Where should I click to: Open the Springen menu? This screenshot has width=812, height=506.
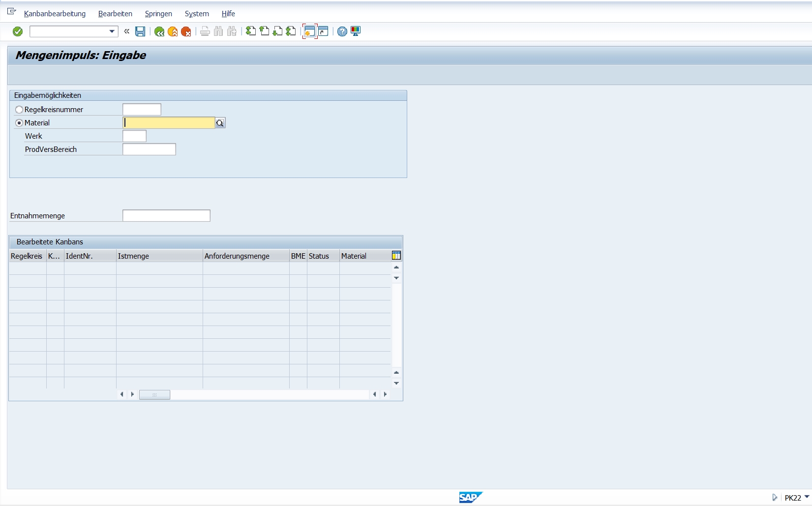click(x=158, y=14)
